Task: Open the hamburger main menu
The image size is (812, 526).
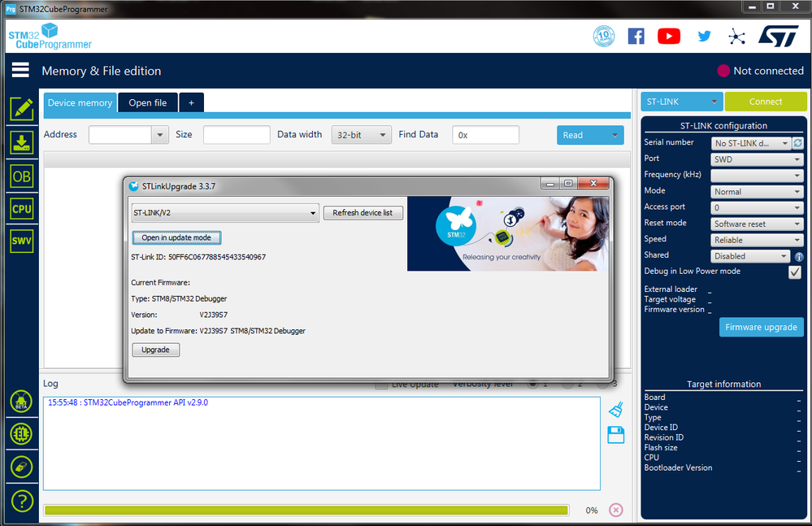Action: [20, 70]
